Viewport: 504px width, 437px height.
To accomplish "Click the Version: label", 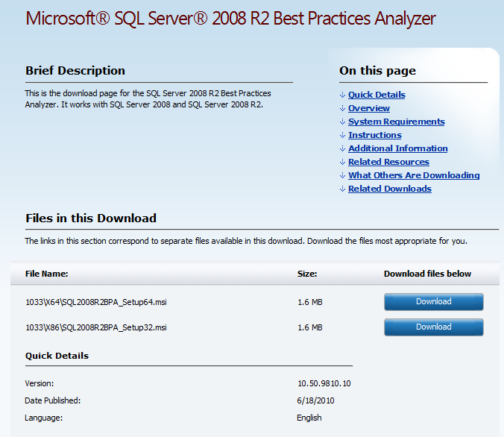I will [x=40, y=383].
